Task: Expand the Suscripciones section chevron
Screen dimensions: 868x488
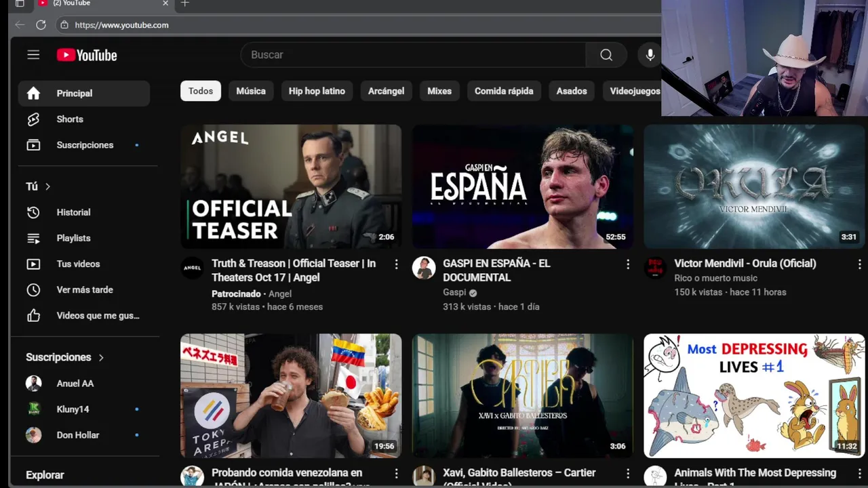Action: pyautogui.click(x=101, y=357)
